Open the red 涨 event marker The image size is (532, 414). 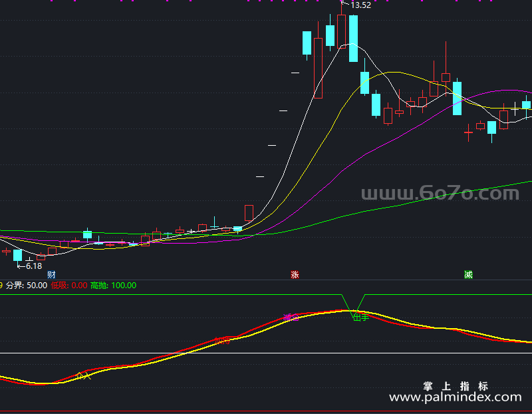[295, 274]
